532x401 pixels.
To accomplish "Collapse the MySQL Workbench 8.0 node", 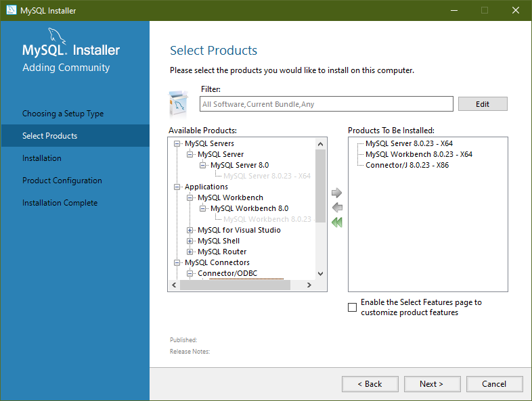I will click(x=202, y=209).
